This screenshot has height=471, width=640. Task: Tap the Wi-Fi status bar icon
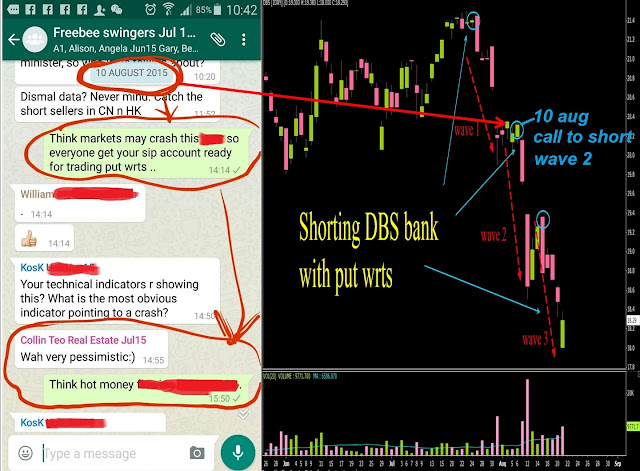click(x=168, y=9)
